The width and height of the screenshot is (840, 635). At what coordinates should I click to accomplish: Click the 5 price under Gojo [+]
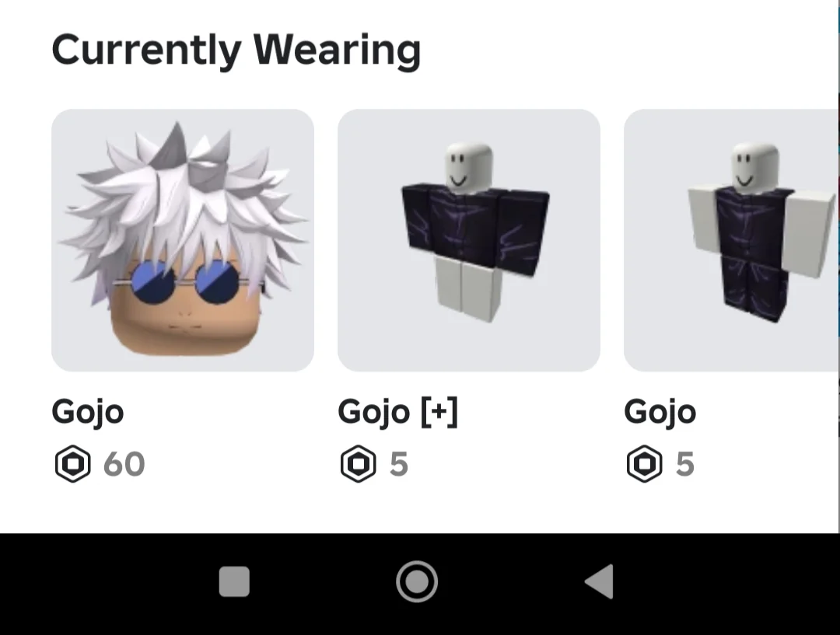point(399,464)
